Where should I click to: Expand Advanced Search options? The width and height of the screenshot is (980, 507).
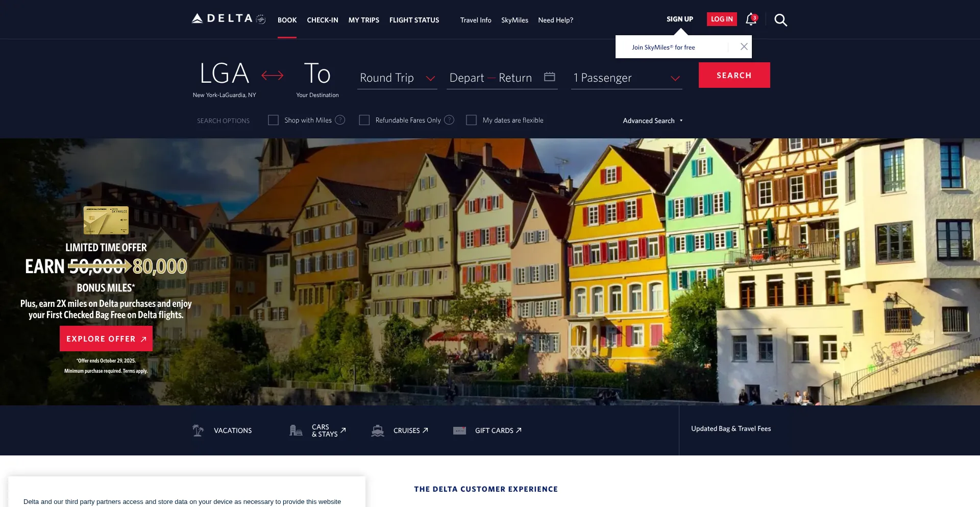[x=652, y=120]
